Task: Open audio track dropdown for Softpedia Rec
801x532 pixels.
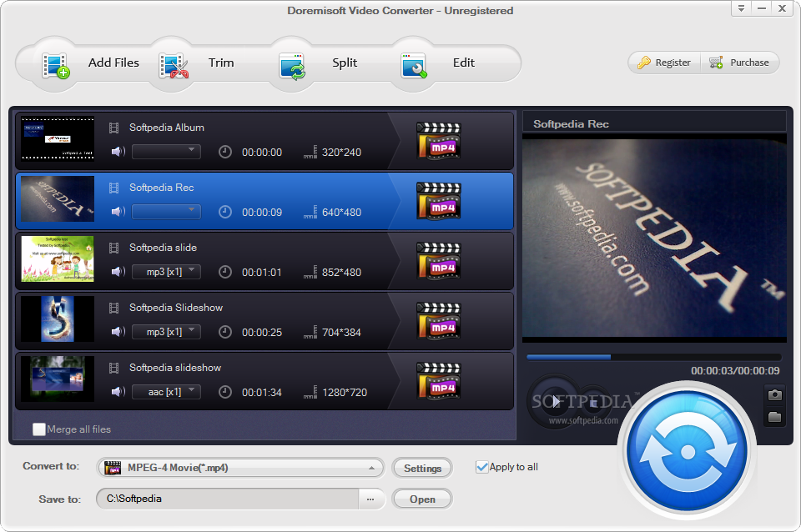Action: tap(166, 211)
